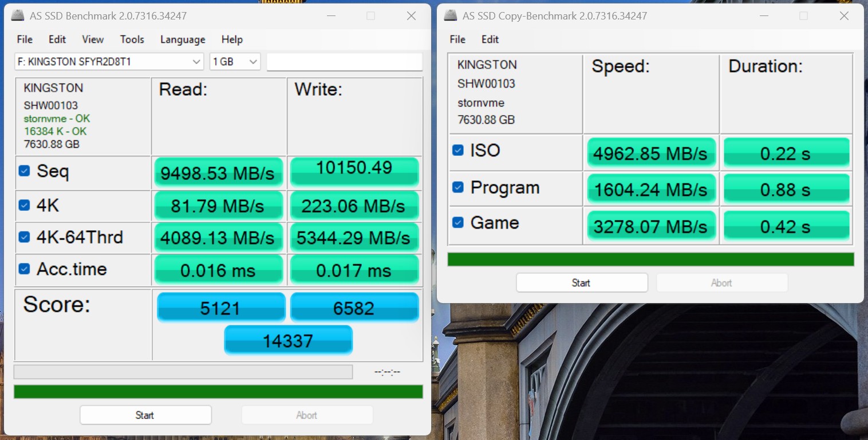Close the AS SSD Benchmark window

pos(411,16)
